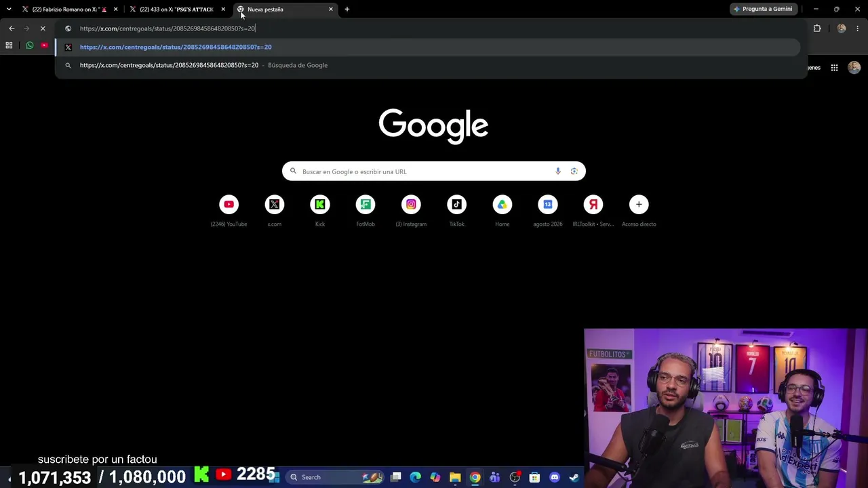Choose the Búsqueda de Google suggestion
868x488 pixels.
coord(428,65)
